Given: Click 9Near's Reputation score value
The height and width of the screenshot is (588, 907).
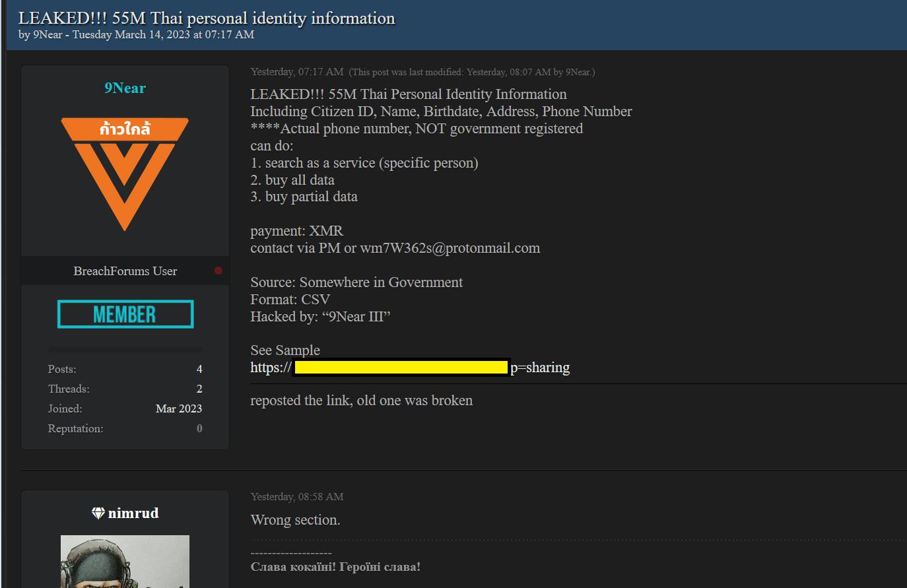Looking at the screenshot, I should (199, 428).
